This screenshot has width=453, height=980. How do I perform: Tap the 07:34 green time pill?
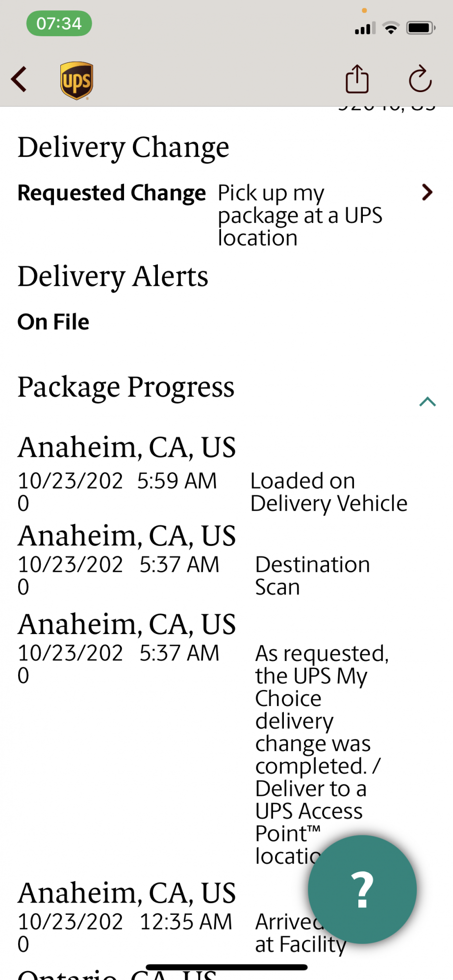click(x=59, y=23)
